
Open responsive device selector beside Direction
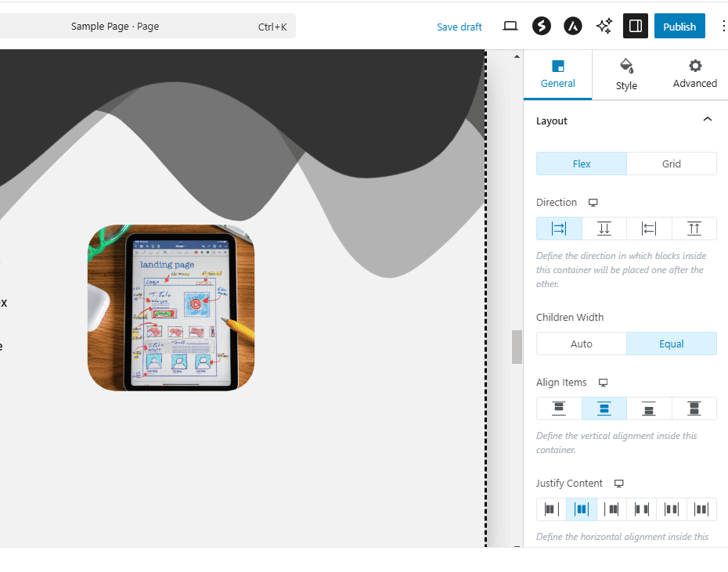pyautogui.click(x=593, y=203)
